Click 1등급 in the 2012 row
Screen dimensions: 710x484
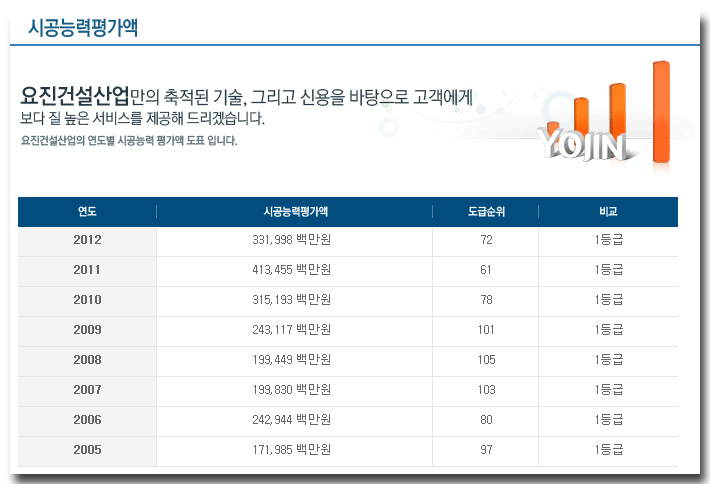pyautogui.click(x=609, y=240)
